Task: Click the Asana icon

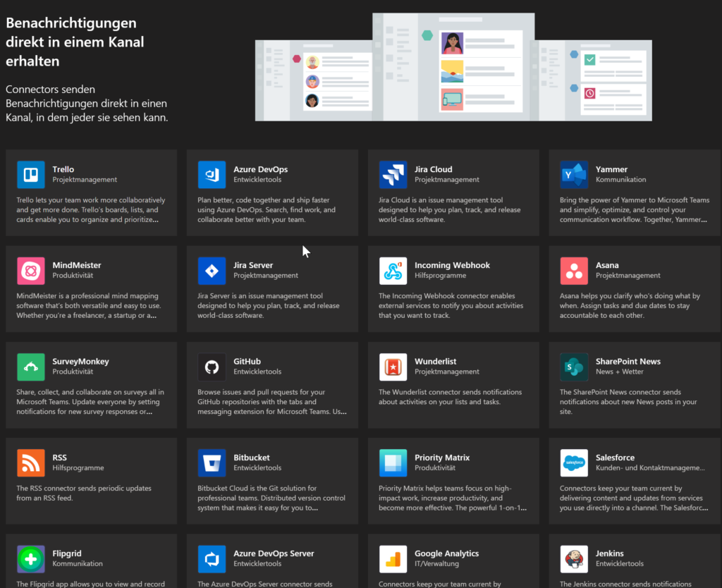Action: (574, 271)
